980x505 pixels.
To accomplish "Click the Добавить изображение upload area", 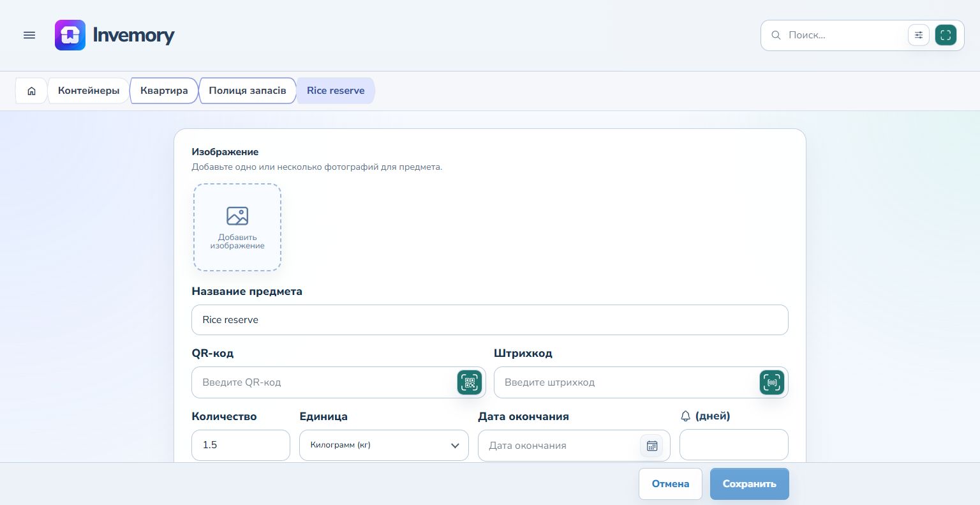I will pyautogui.click(x=237, y=227).
